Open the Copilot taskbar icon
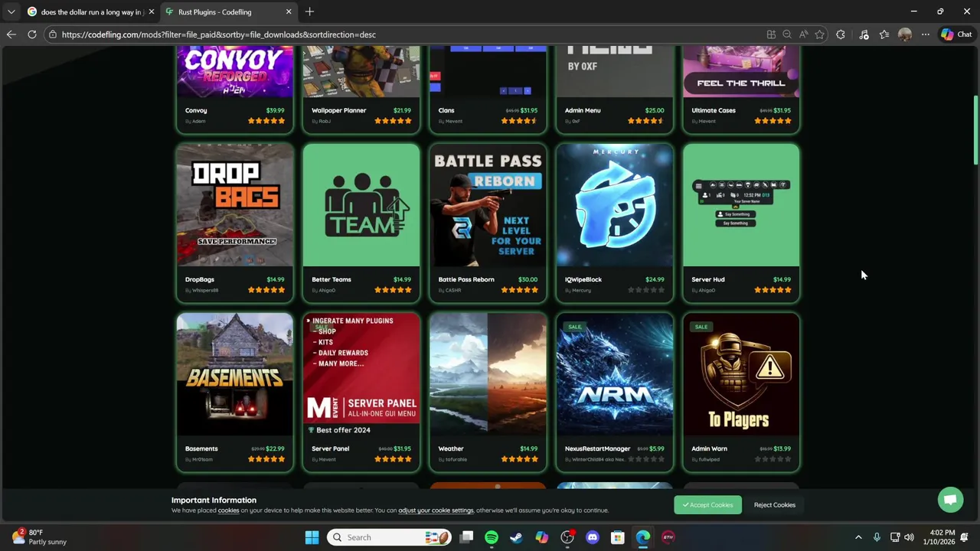This screenshot has height=551, width=980. 542,537
